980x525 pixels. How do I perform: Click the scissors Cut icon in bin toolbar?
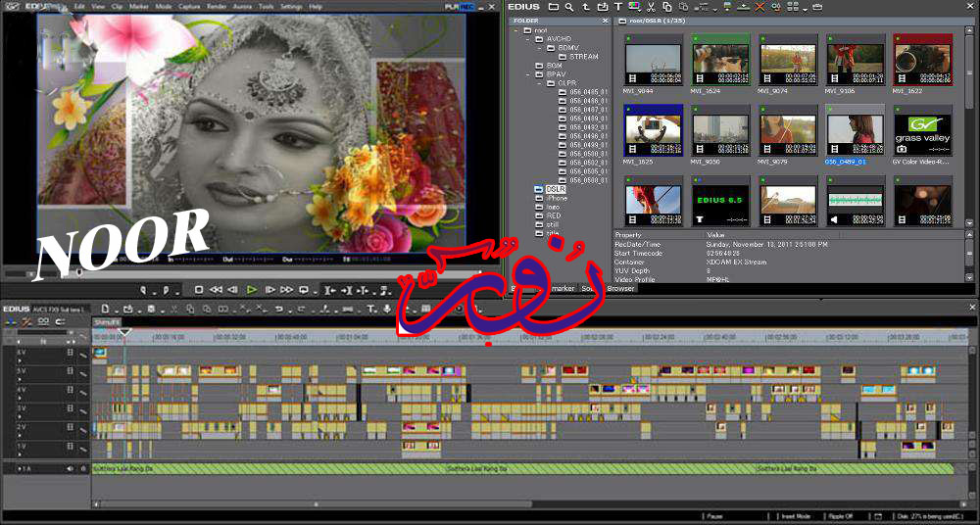click(x=651, y=7)
